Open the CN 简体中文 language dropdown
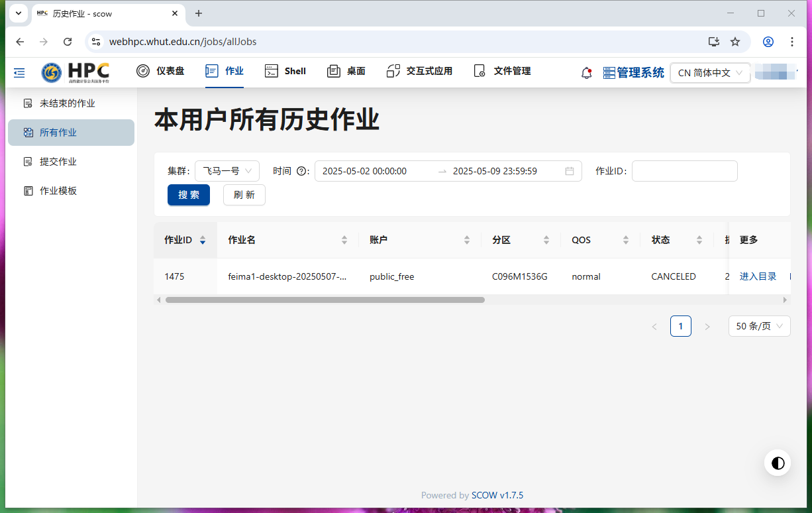 (x=710, y=73)
